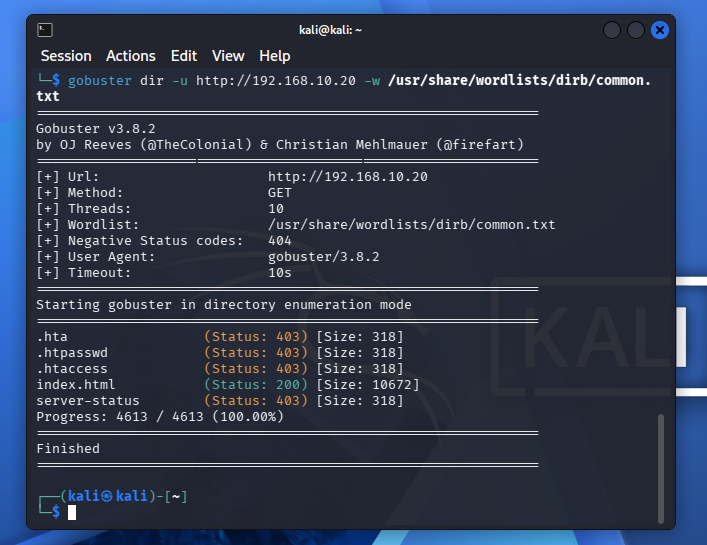Click the 'kali@kali: ~' window title
The width and height of the screenshot is (707, 545).
coord(330,30)
